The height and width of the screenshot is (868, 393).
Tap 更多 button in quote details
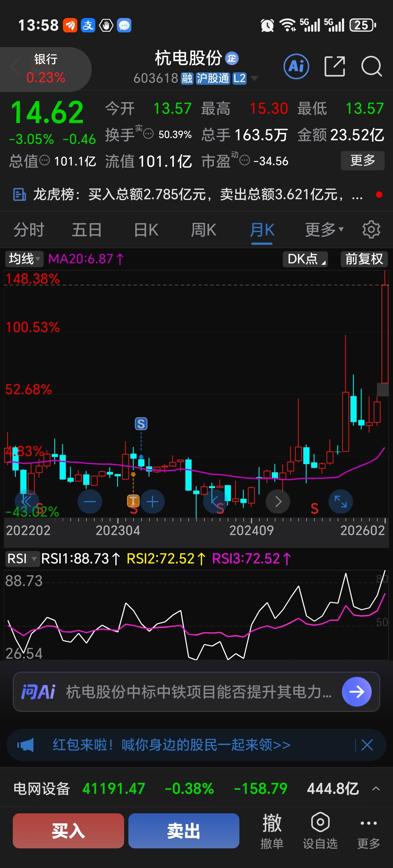363,160
